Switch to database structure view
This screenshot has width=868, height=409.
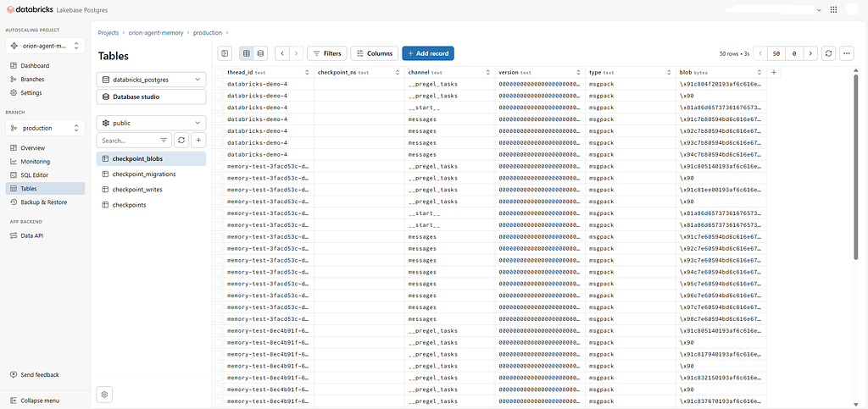click(x=261, y=53)
